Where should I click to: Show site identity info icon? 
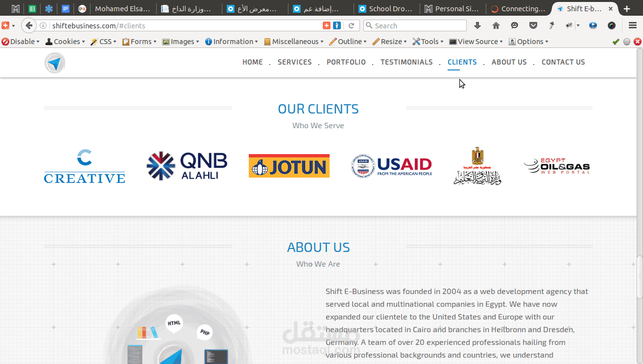pyautogui.click(x=44, y=26)
